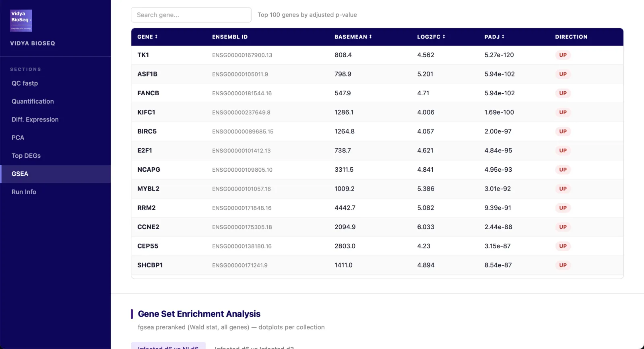The height and width of the screenshot is (349, 644).
Task: Click Ensembl ID ENSG00000181544.16
Action: click(242, 93)
